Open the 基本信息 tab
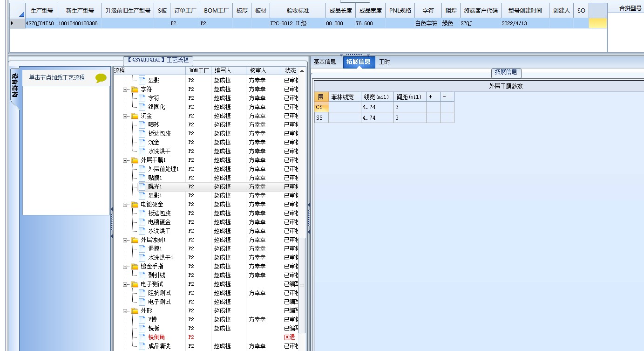Image resolution: width=644 pixels, height=351 pixels. click(325, 62)
